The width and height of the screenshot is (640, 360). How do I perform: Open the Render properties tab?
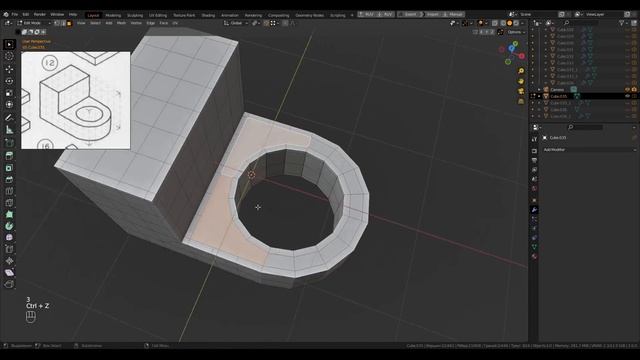pos(534,151)
